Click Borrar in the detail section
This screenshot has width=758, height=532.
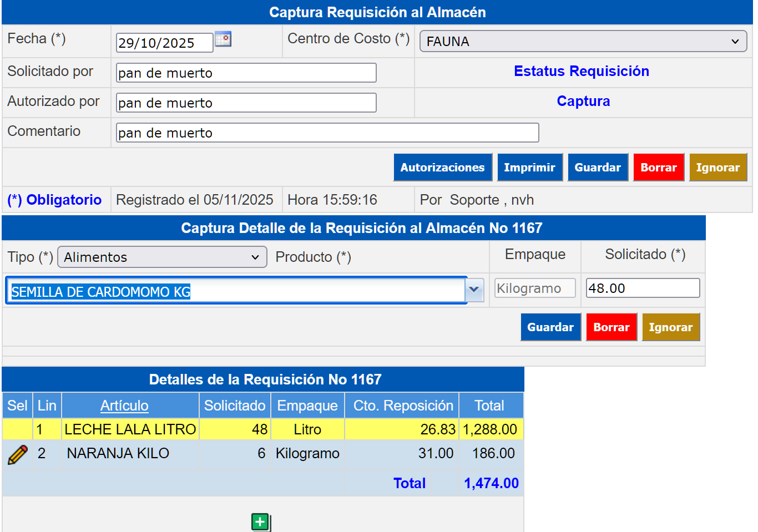tap(611, 327)
